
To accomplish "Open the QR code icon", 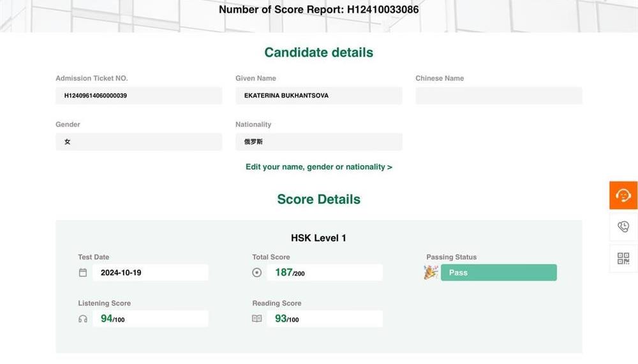I will coord(623,258).
